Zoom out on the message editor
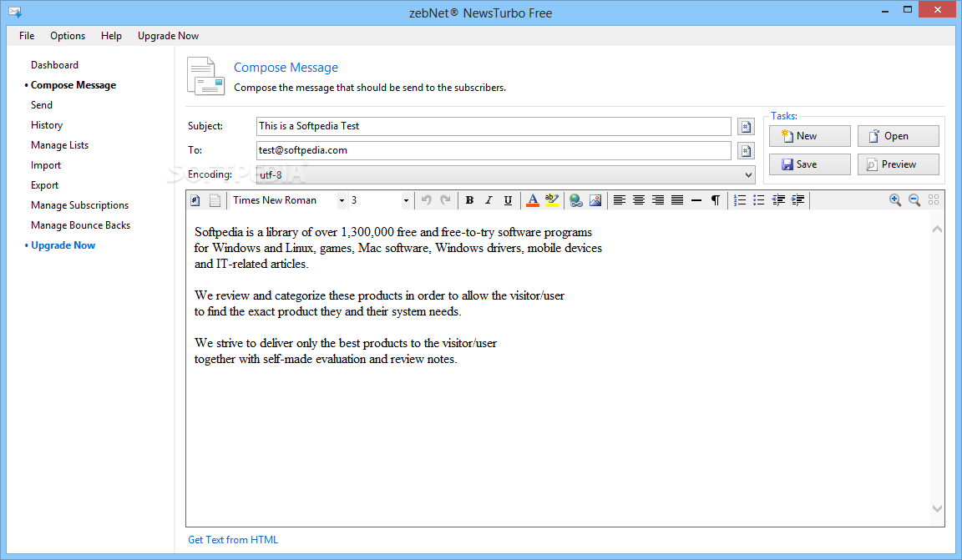This screenshot has height=560, width=962. [x=914, y=200]
